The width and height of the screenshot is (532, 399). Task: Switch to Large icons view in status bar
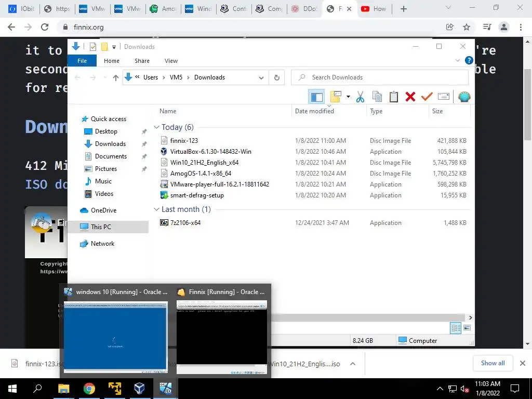pyautogui.click(x=467, y=328)
